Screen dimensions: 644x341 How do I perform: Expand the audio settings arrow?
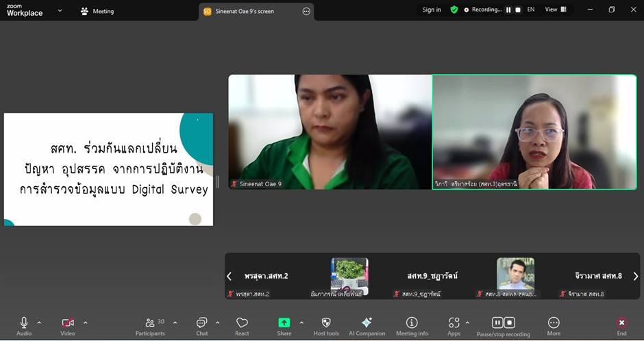coord(39,323)
